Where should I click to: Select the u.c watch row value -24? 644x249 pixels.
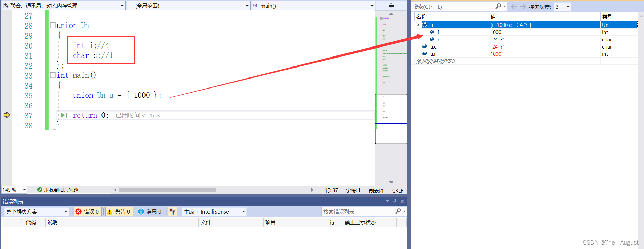497,46
